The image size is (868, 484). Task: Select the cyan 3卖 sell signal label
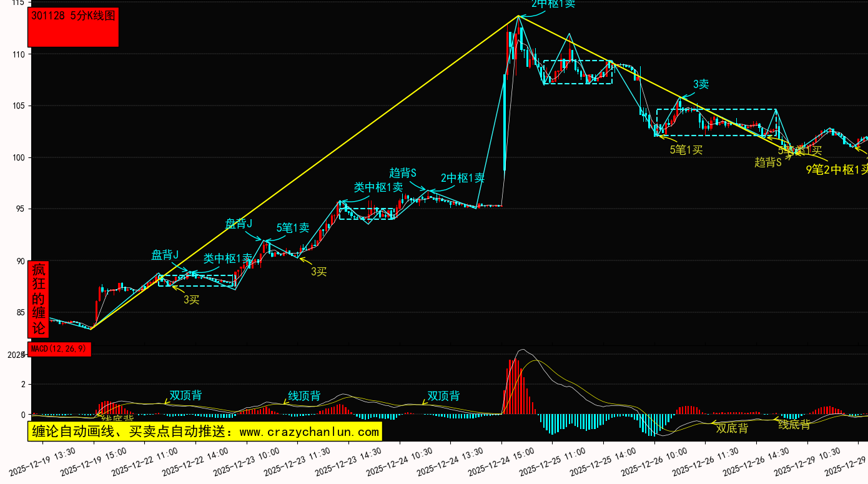(x=701, y=84)
